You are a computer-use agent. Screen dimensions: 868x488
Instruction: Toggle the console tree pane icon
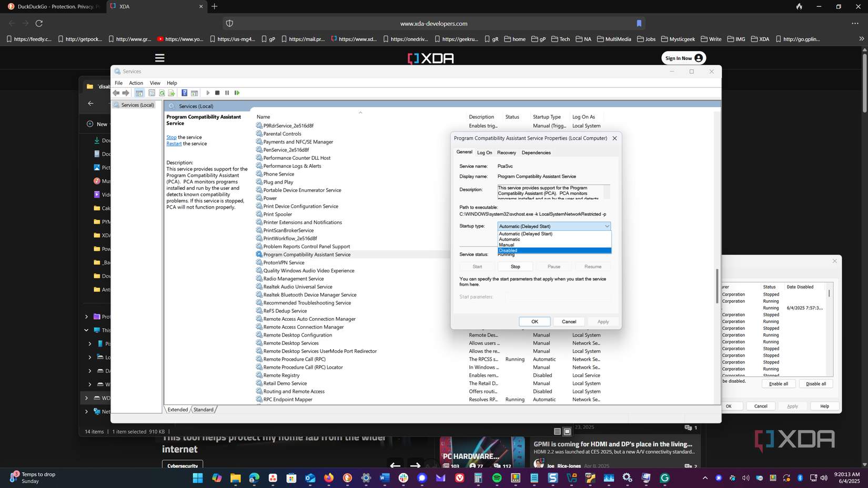coord(139,93)
